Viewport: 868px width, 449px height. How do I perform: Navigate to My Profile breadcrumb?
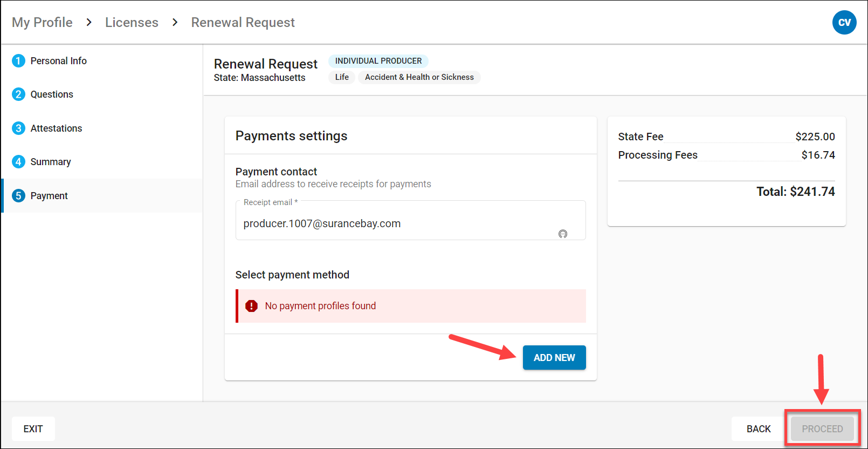coord(42,22)
